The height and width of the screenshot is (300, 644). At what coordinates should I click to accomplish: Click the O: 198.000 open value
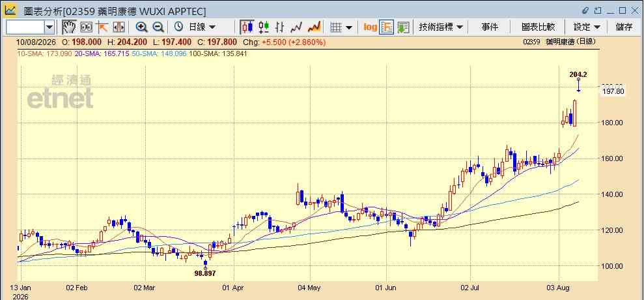point(81,42)
